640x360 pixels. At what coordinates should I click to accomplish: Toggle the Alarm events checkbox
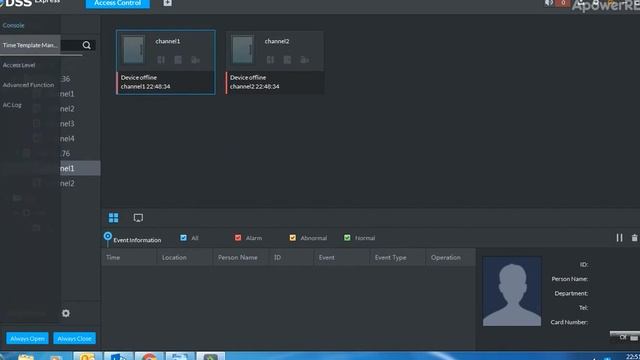(238, 238)
